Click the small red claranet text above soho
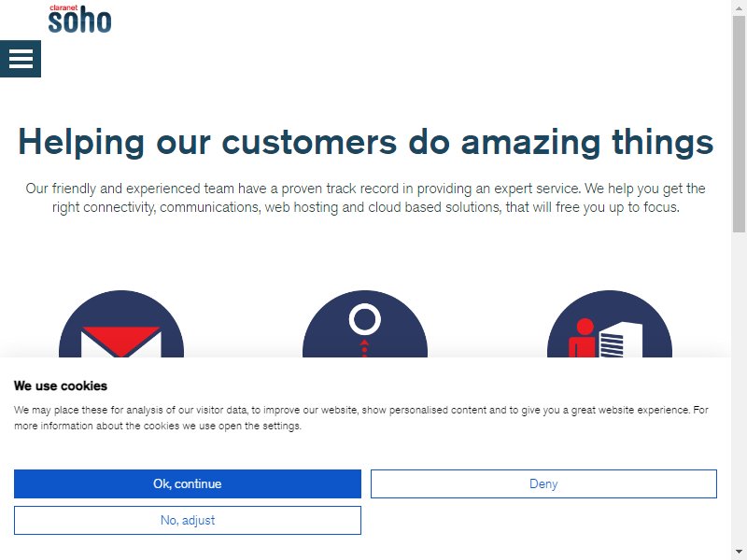 click(x=63, y=7)
